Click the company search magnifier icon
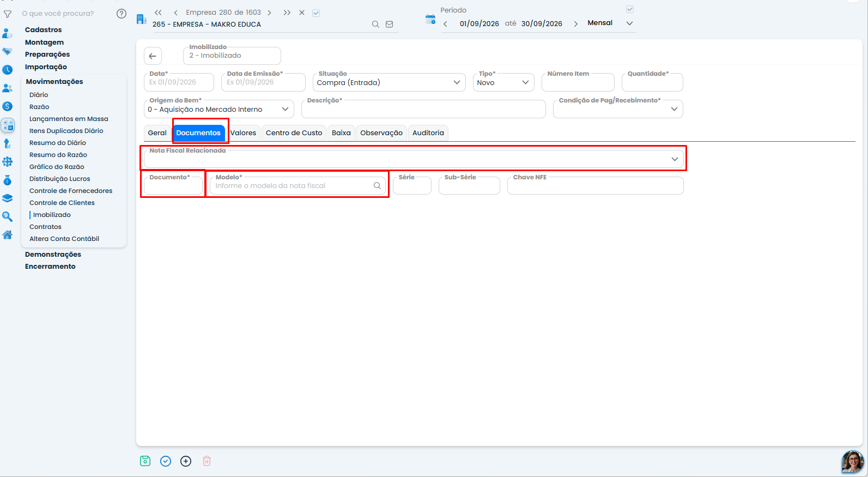Viewport: 868px width, 477px height. pos(375,24)
